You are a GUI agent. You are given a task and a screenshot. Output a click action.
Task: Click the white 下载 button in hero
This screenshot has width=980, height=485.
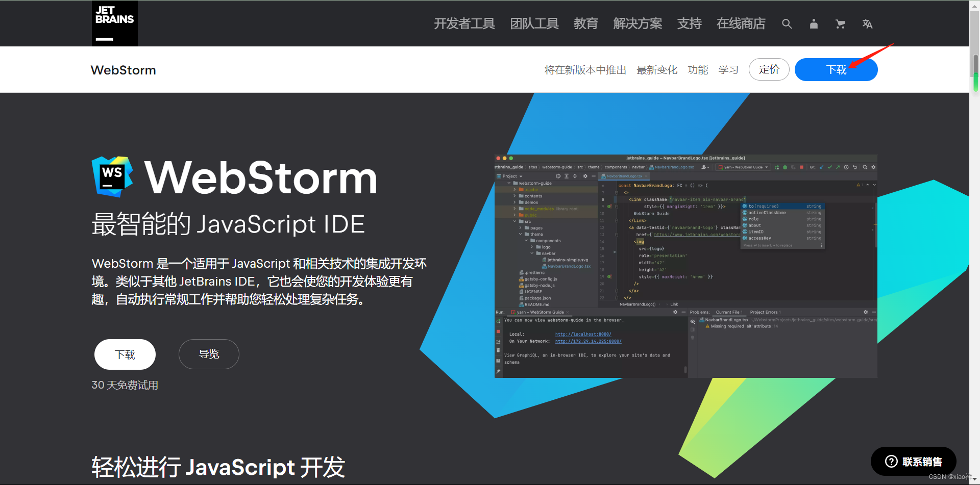point(125,354)
